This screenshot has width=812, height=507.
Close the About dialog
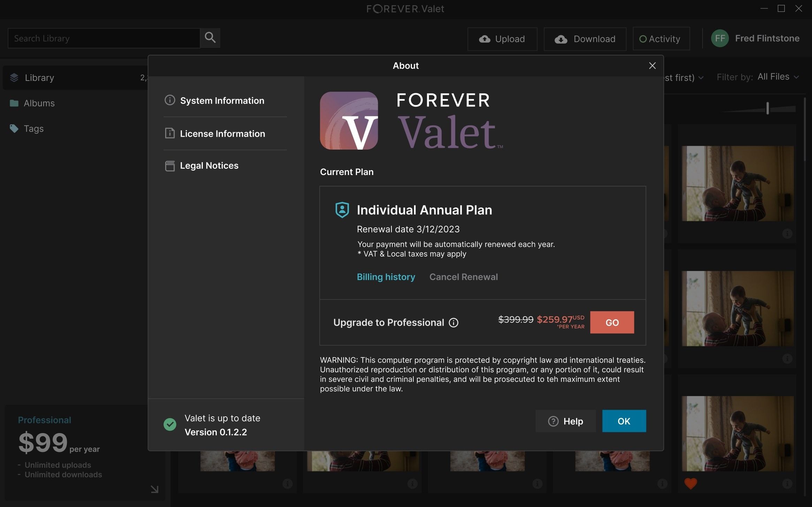click(x=652, y=66)
